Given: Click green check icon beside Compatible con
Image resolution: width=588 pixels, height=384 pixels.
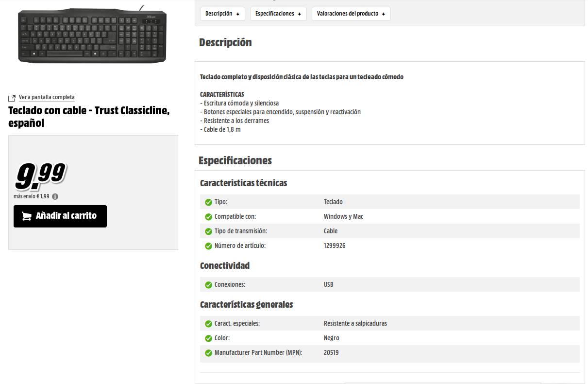Looking at the screenshot, I should pos(208,217).
